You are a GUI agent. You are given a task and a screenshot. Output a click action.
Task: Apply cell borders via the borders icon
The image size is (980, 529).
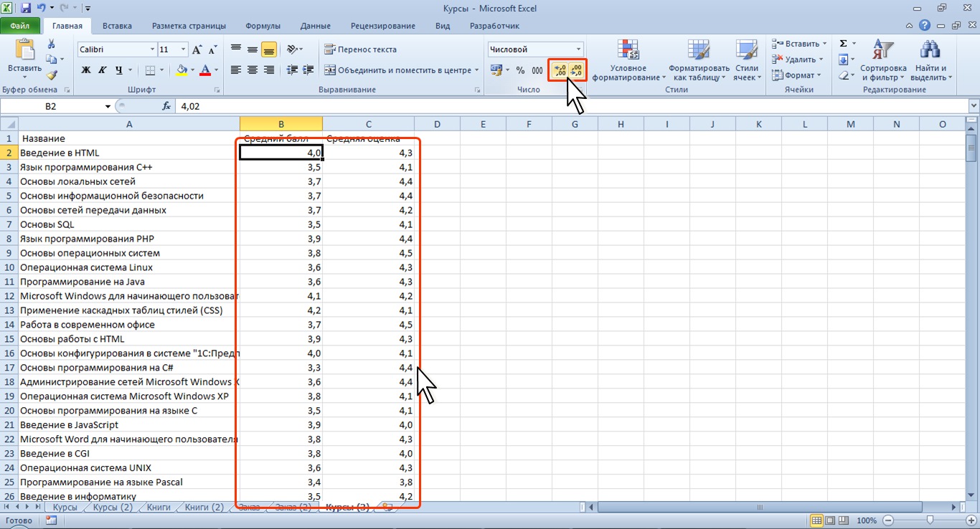[150, 70]
